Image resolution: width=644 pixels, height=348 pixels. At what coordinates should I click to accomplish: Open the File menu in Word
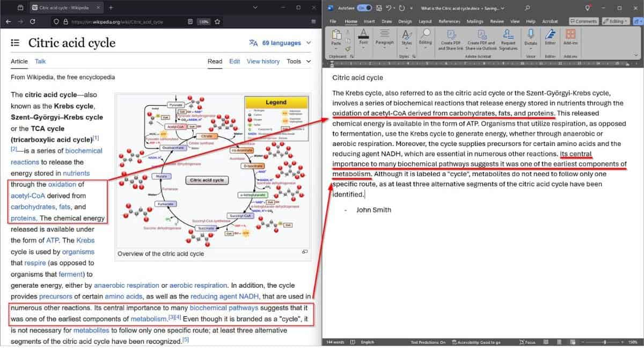click(x=333, y=21)
